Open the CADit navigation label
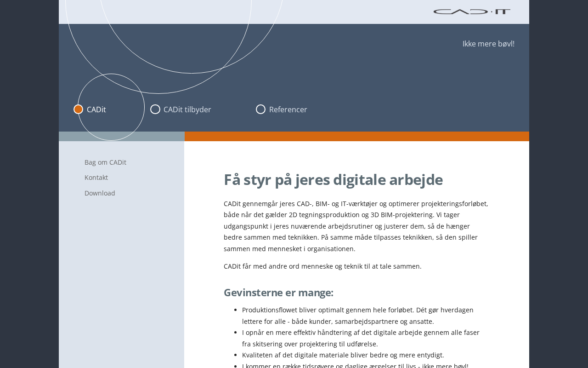This screenshot has width=588, height=368. 96,109
